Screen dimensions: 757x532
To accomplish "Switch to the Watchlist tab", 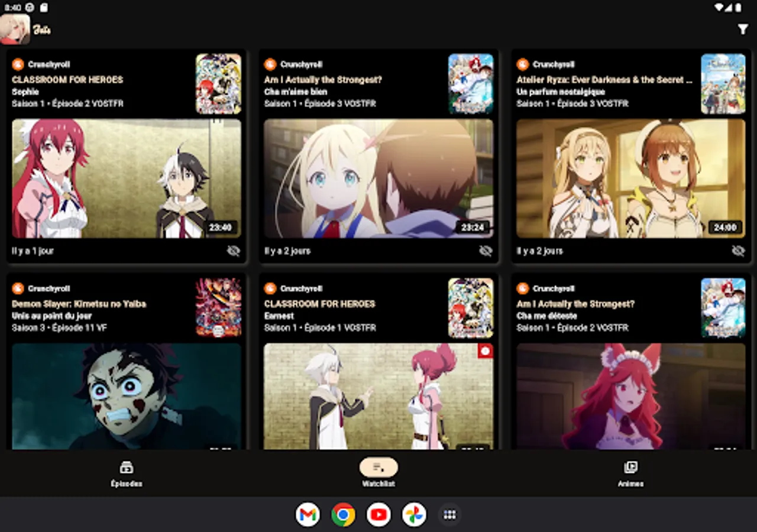I will click(x=378, y=474).
